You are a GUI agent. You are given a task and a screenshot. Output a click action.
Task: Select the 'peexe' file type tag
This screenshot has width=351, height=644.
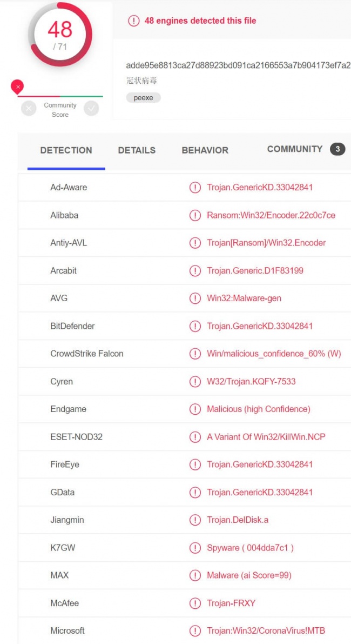[x=143, y=97]
